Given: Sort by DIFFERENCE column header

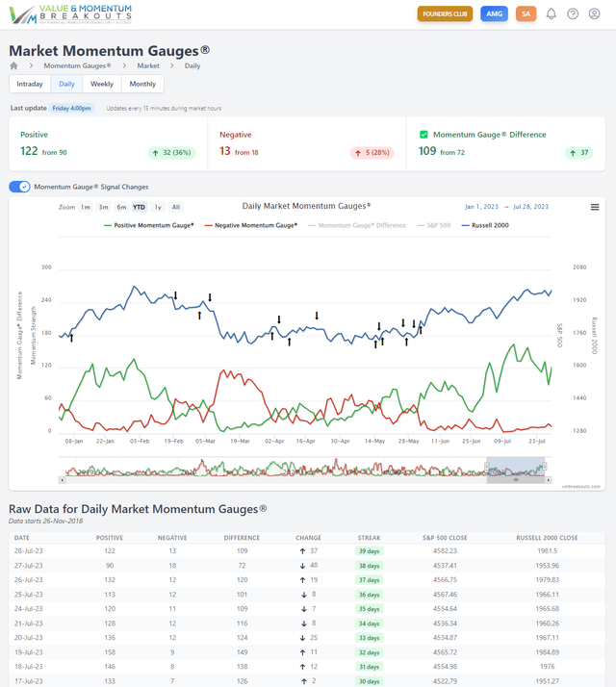Looking at the screenshot, I should [x=242, y=538].
